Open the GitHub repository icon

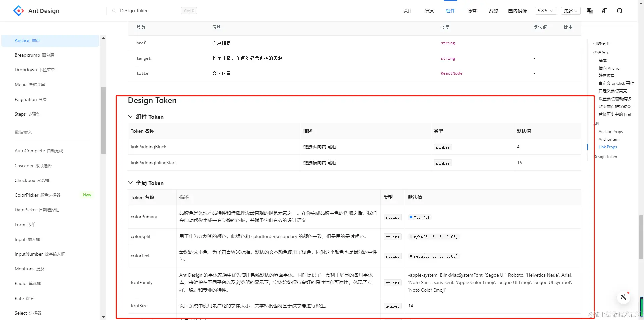[x=620, y=11]
